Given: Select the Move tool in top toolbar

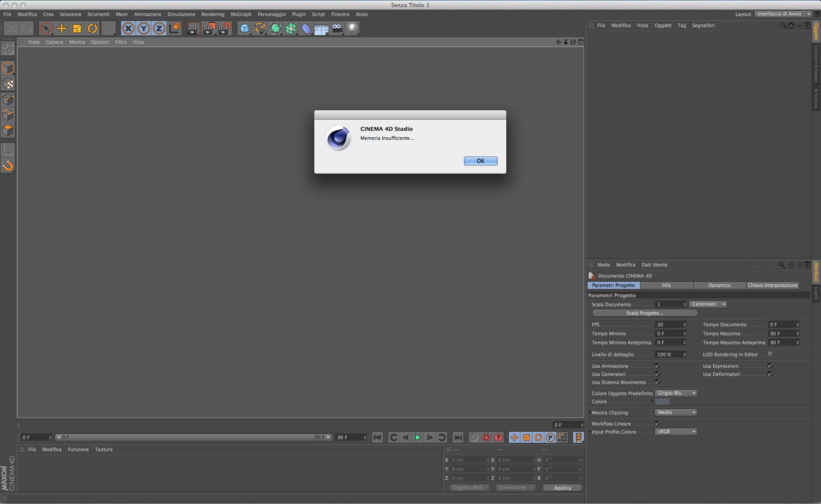Looking at the screenshot, I should [x=62, y=29].
